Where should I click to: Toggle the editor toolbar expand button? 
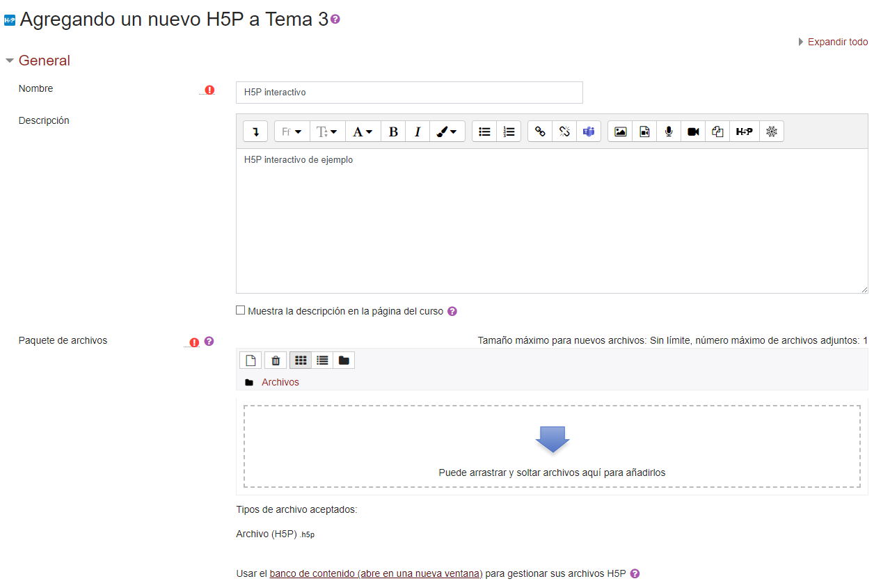click(255, 132)
